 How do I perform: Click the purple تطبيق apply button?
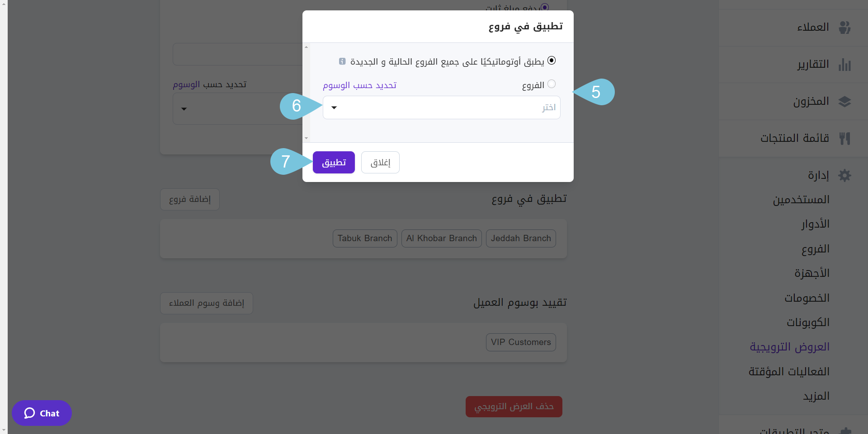pos(334,163)
